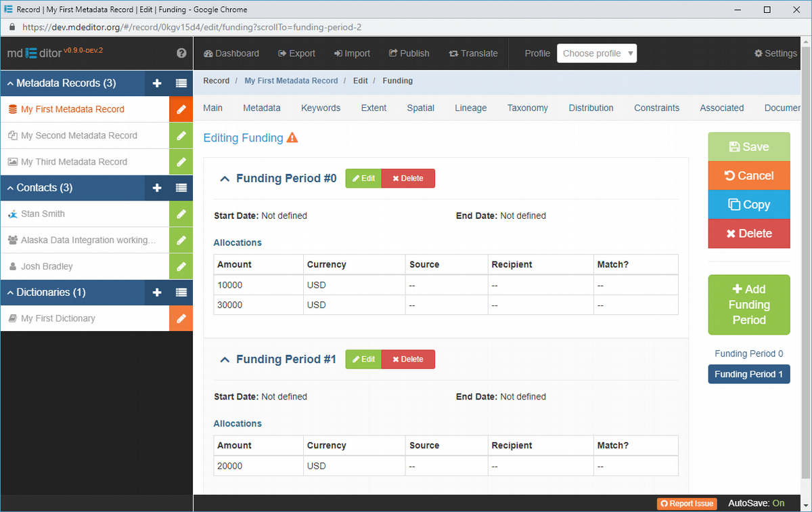Edit Stan Smith contact pencil icon
Screen dimensions: 812x512
click(181, 214)
